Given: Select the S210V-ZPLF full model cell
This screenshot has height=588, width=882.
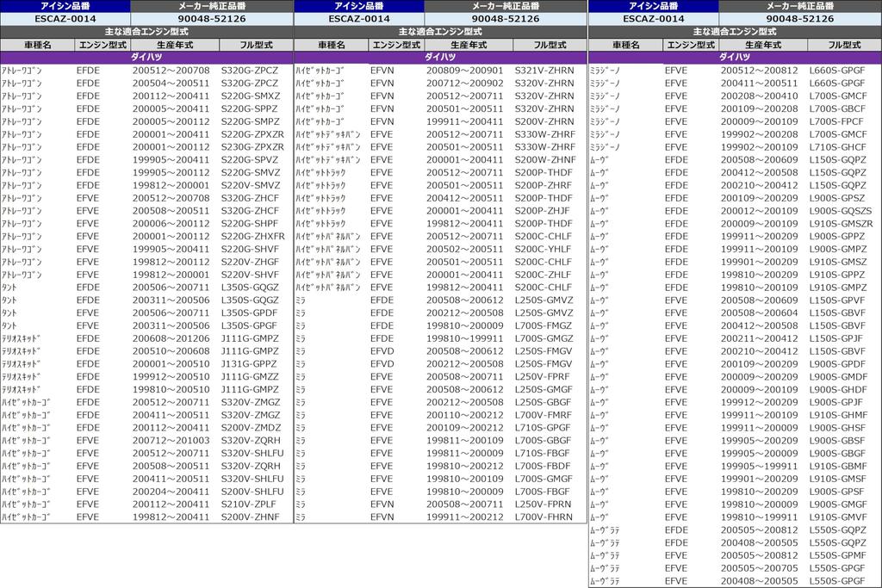Looking at the screenshot, I should click(x=250, y=504).
